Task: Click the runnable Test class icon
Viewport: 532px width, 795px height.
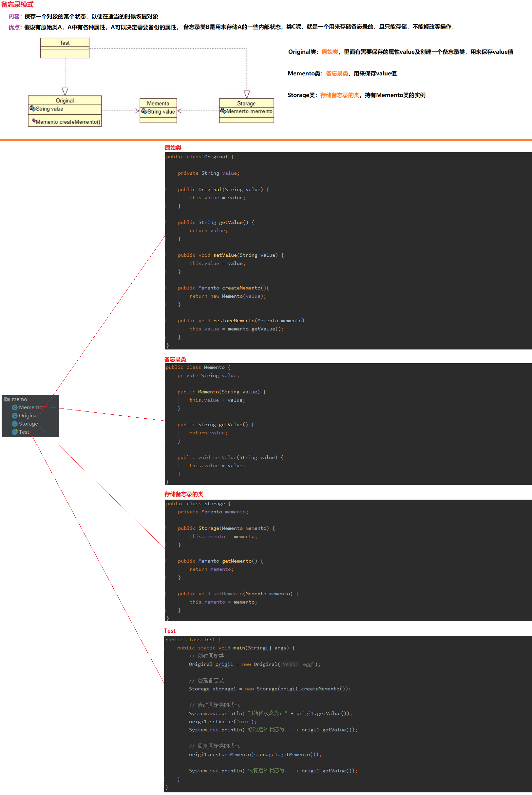Action: tap(15, 432)
